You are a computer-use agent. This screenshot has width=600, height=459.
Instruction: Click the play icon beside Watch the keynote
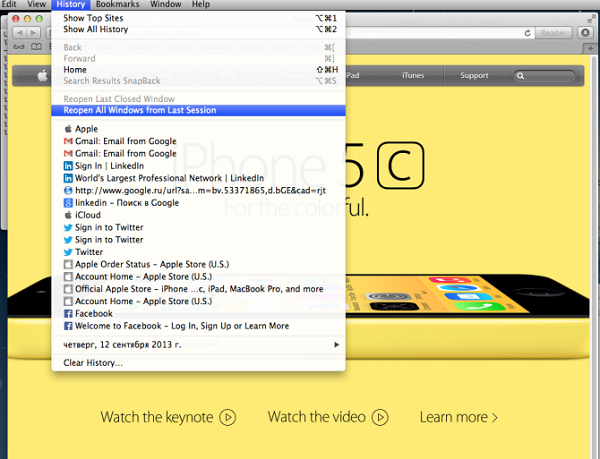tap(228, 417)
